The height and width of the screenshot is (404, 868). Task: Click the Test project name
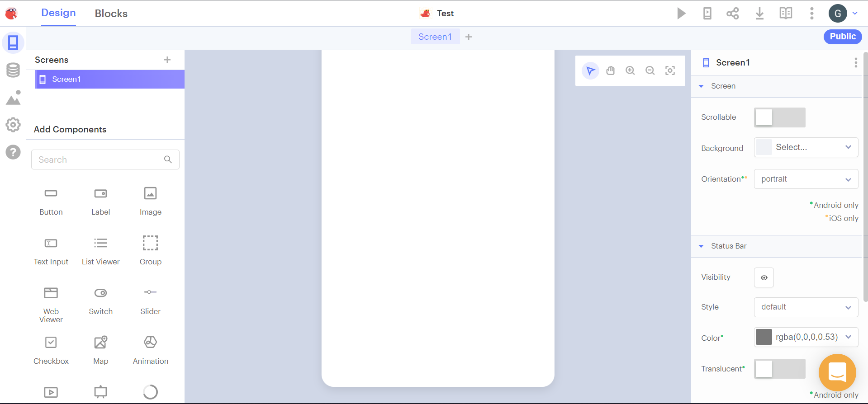[x=445, y=13]
